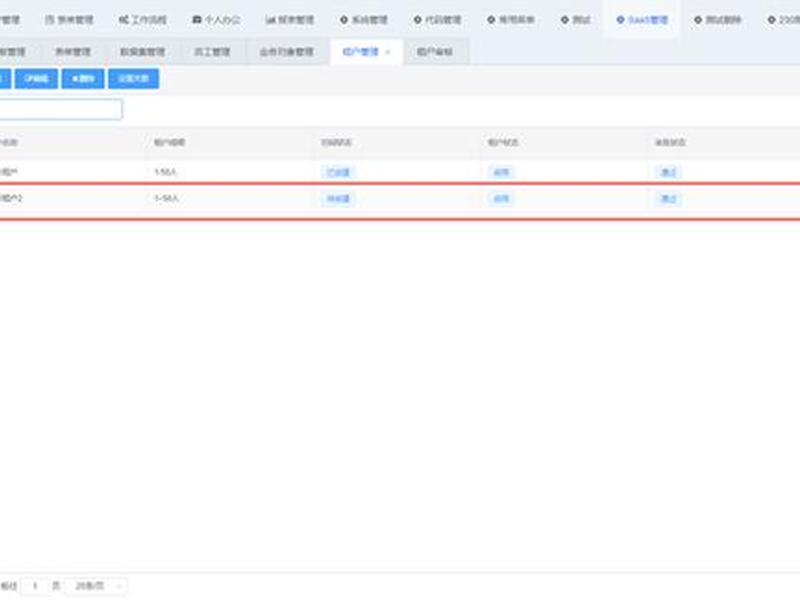Click the 已创建 tag in the first row

338,172
